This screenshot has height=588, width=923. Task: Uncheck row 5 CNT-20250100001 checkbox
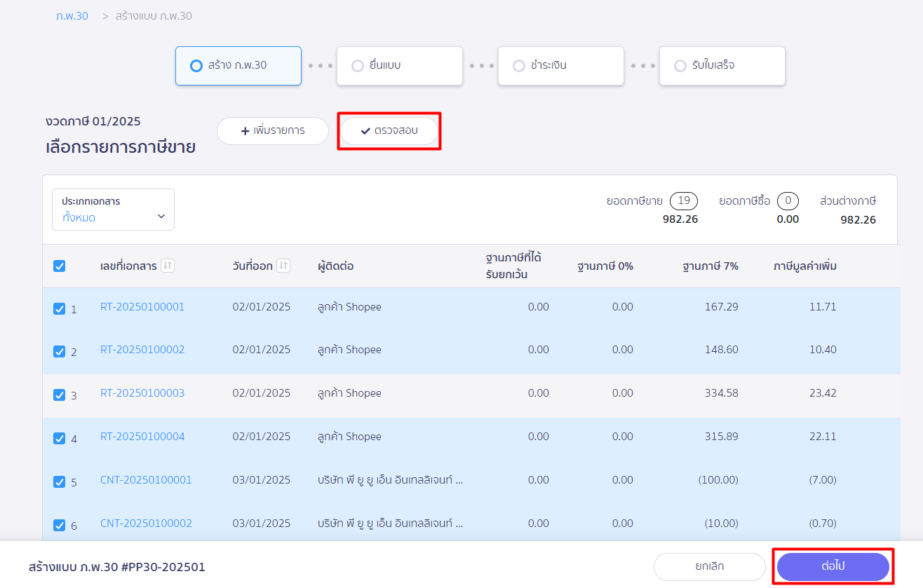pyautogui.click(x=60, y=482)
